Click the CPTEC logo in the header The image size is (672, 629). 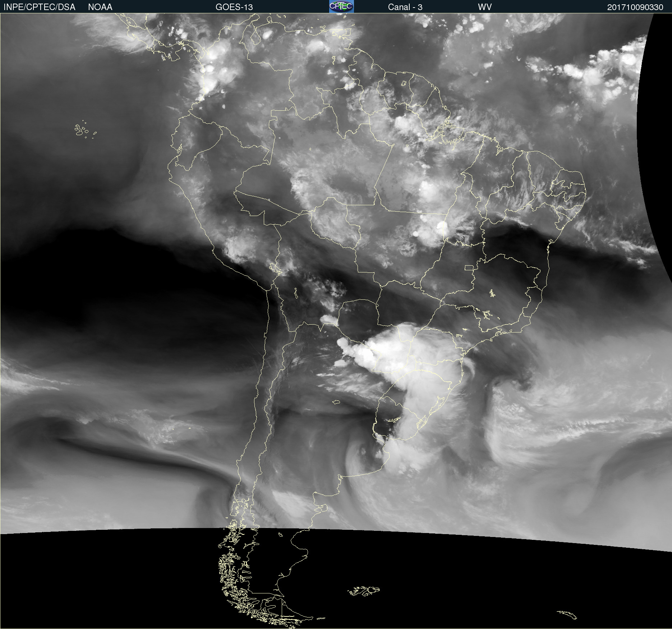(x=341, y=6)
